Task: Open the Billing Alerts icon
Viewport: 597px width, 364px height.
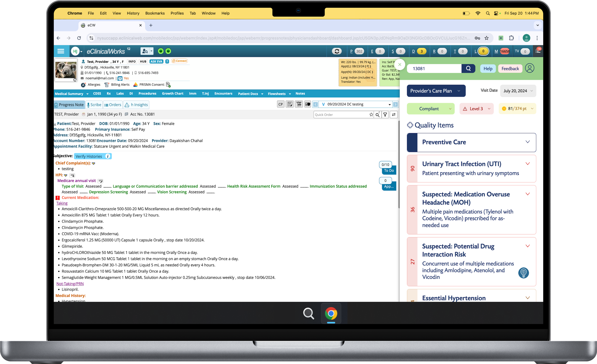Action: coord(107,84)
